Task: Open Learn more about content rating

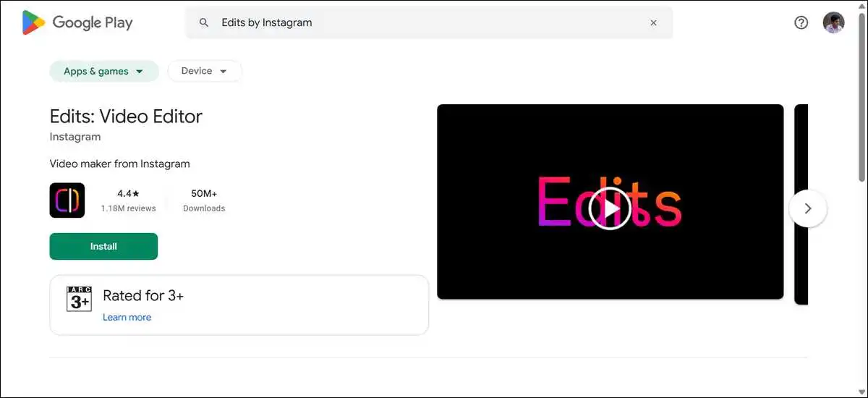Action: (127, 317)
